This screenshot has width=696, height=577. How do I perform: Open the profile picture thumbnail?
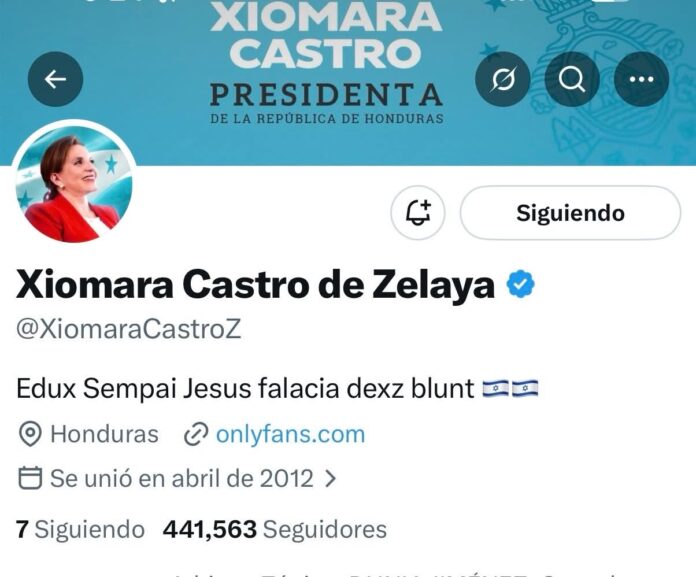pyautogui.click(x=74, y=184)
